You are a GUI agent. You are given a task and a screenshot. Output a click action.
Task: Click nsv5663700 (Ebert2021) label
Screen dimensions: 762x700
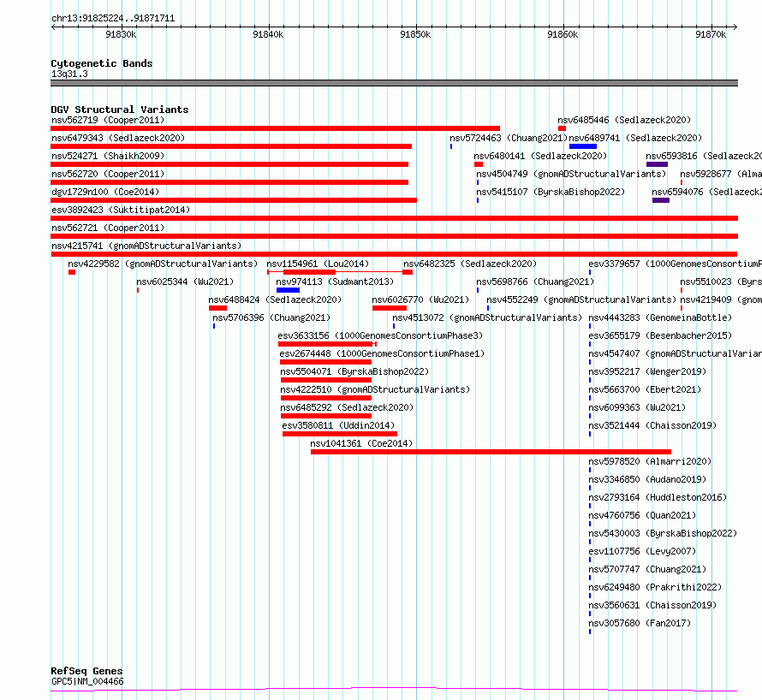[x=645, y=389]
